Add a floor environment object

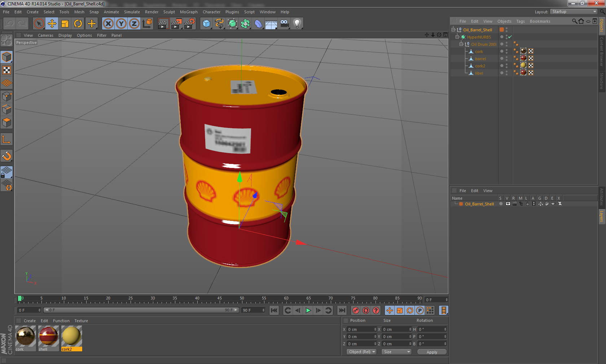click(271, 24)
